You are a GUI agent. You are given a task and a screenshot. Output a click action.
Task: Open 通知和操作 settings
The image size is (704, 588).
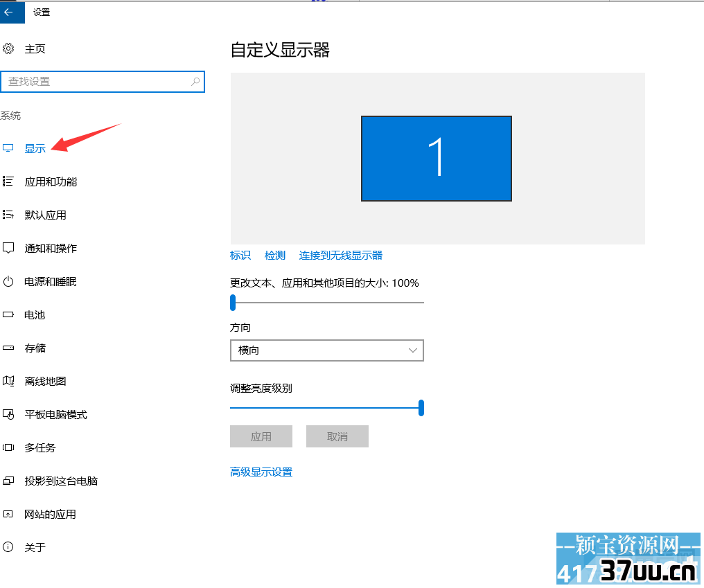[x=51, y=248]
